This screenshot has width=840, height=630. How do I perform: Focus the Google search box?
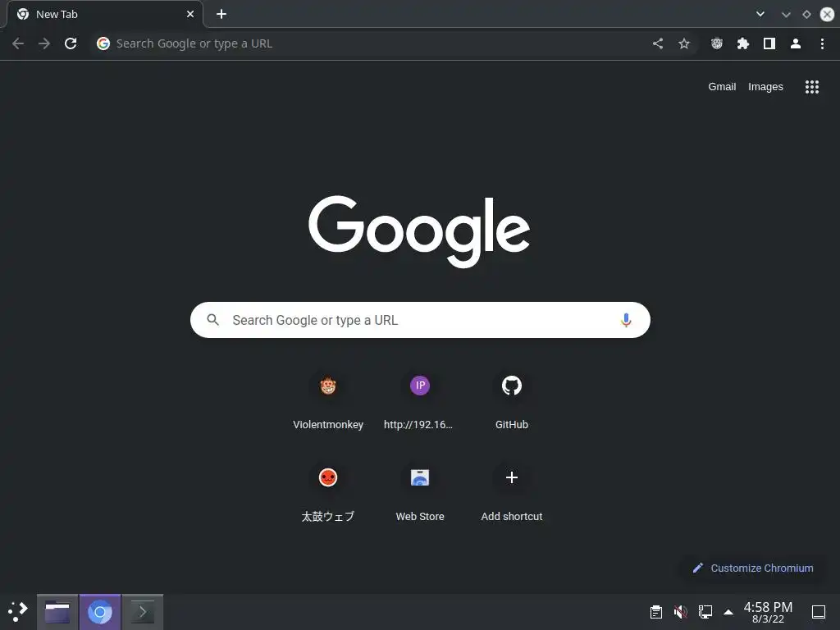click(x=420, y=320)
